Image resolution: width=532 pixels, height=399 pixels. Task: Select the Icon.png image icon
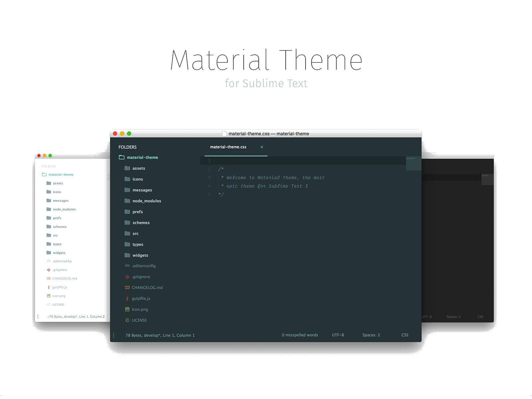127,309
